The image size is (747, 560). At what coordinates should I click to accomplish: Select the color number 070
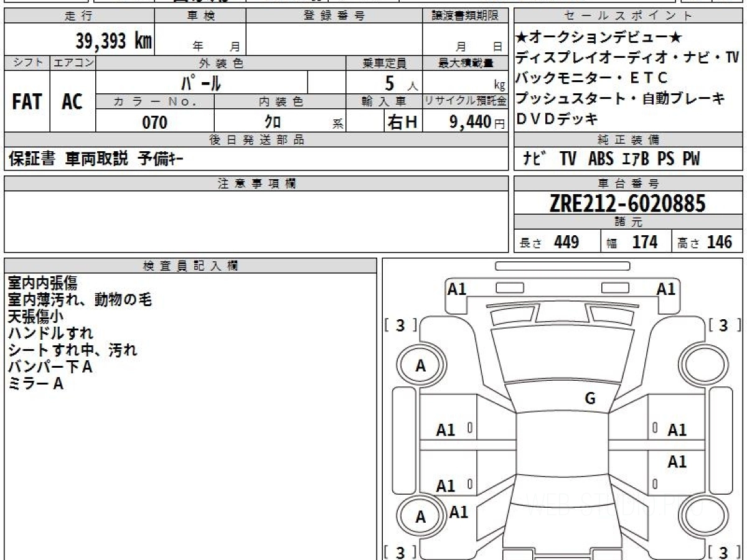point(155,122)
